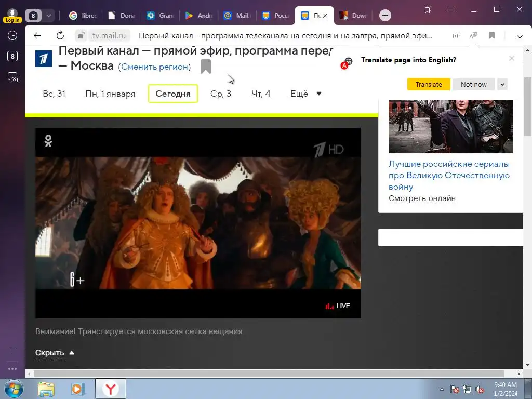The image size is (532, 399).
Task: Click Yandex Browser taskbar button
Action: 111,389
